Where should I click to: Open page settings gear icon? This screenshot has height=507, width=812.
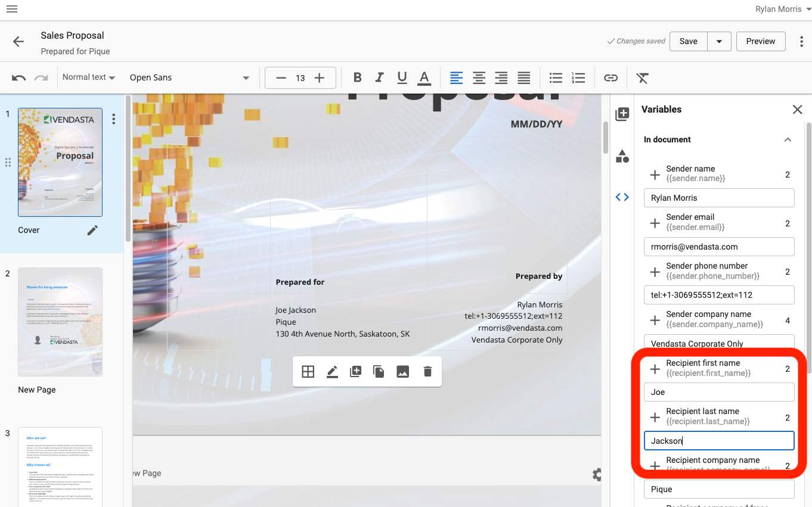(596, 474)
